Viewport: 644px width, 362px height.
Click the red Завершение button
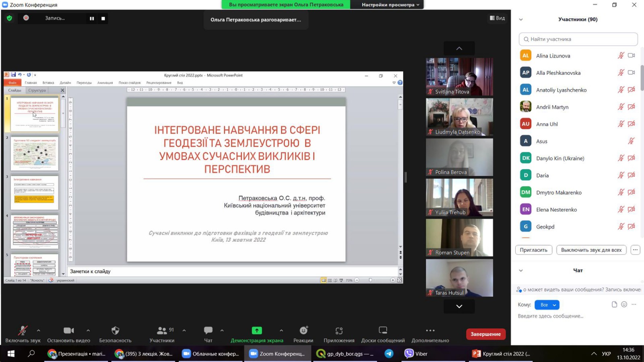point(485,334)
